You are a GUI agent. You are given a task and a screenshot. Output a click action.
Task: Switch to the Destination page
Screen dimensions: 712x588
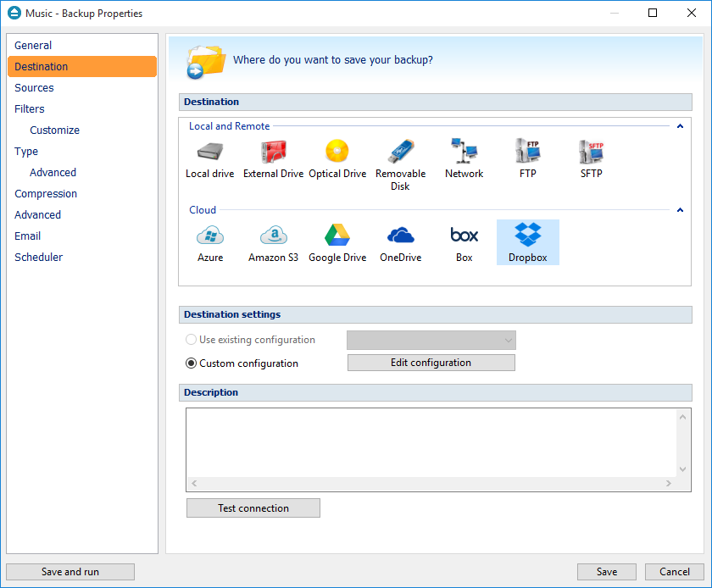pyautogui.click(x=82, y=66)
